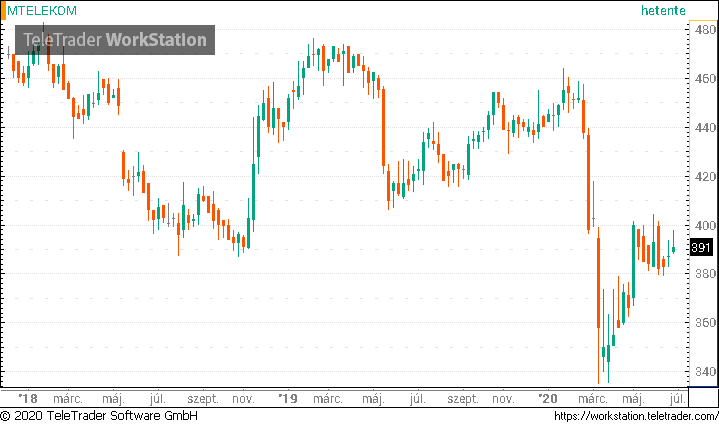Click the MTELEKOM ticker label
The width and height of the screenshot is (719, 425).
pos(42,11)
